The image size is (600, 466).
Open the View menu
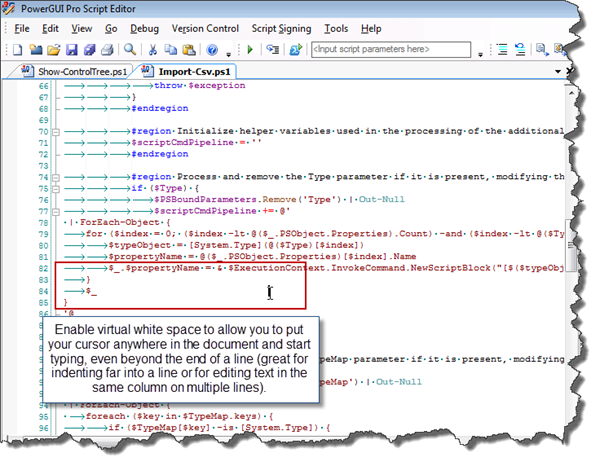click(x=82, y=29)
